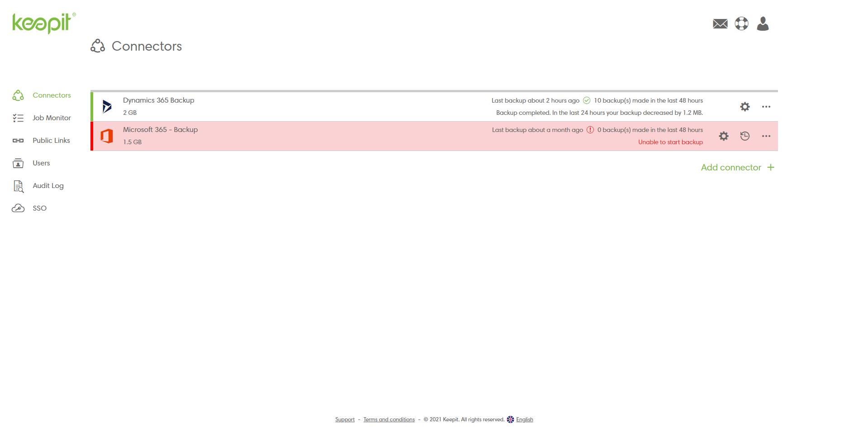
Task: Click the Connectors page heading text
Action: (x=147, y=46)
